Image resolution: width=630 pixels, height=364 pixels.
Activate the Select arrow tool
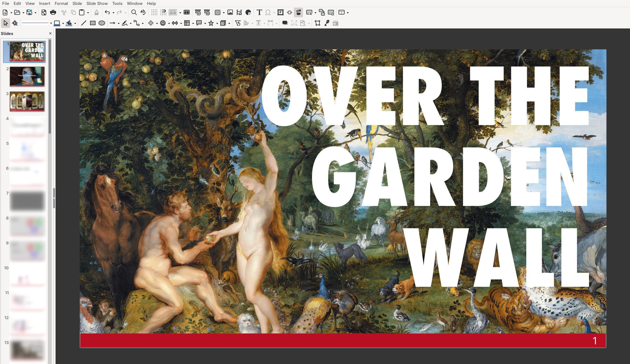(5, 23)
